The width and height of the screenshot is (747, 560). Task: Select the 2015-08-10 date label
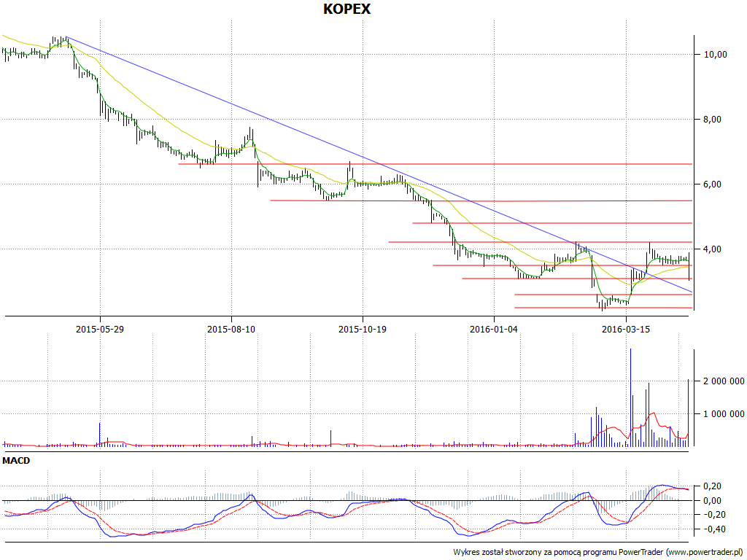[x=231, y=329]
